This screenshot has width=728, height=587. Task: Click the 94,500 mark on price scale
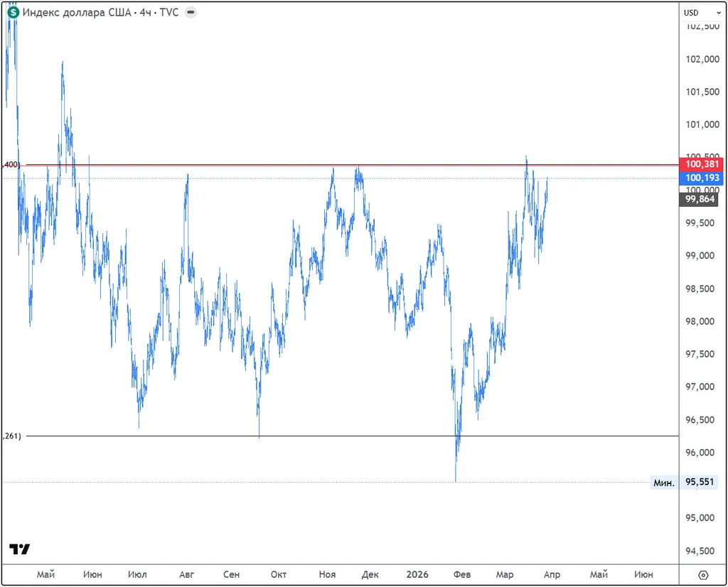click(702, 551)
